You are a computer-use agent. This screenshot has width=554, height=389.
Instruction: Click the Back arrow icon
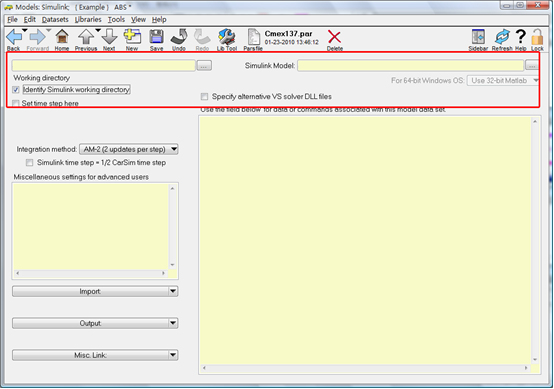click(x=14, y=37)
